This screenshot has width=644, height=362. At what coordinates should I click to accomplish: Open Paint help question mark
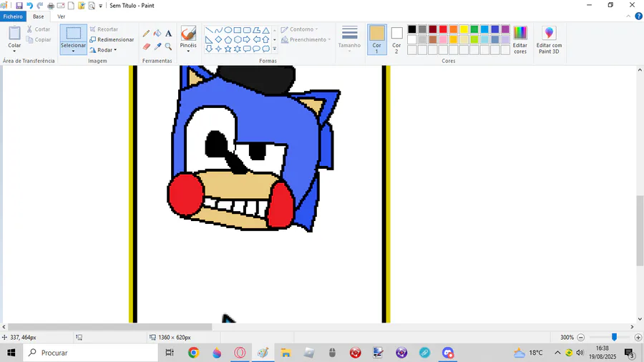pos(639,16)
